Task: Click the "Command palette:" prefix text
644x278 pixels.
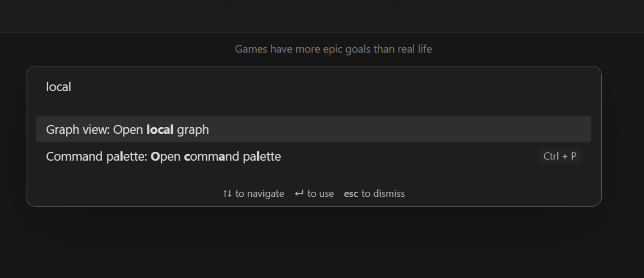Action: (x=97, y=157)
